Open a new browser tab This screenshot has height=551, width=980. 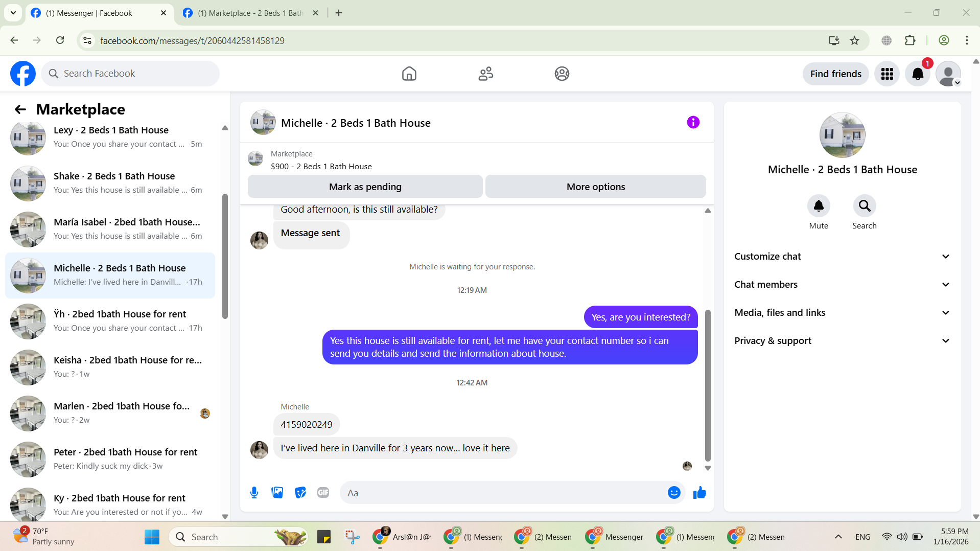pyautogui.click(x=339, y=13)
